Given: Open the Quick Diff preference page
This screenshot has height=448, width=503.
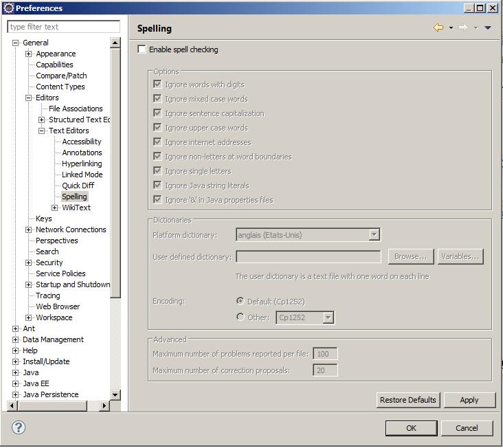Looking at the screenshot, I should pos(78,186).
